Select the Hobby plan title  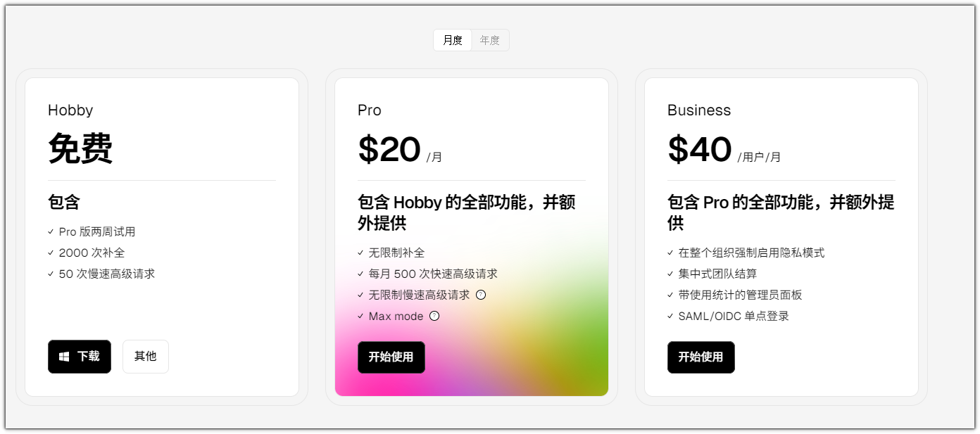click(x=70, y=110)
